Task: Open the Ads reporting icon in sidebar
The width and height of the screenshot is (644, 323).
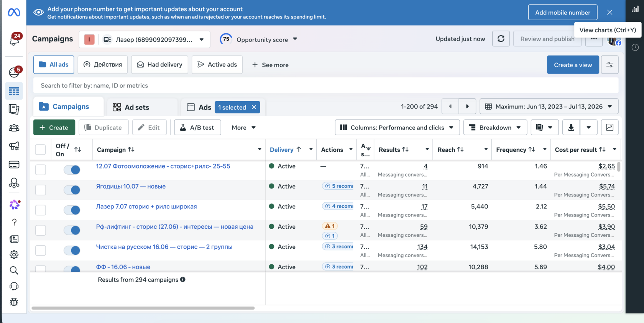Action: coord(14,109)
